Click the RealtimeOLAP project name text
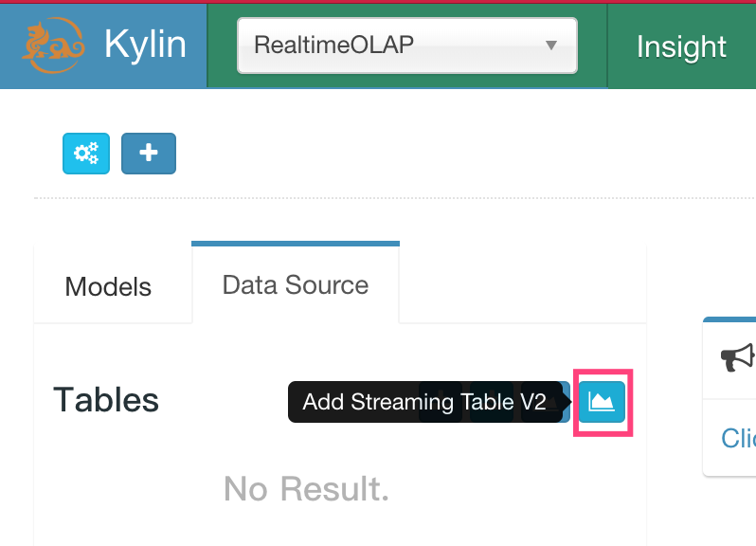 coord(333,45)
